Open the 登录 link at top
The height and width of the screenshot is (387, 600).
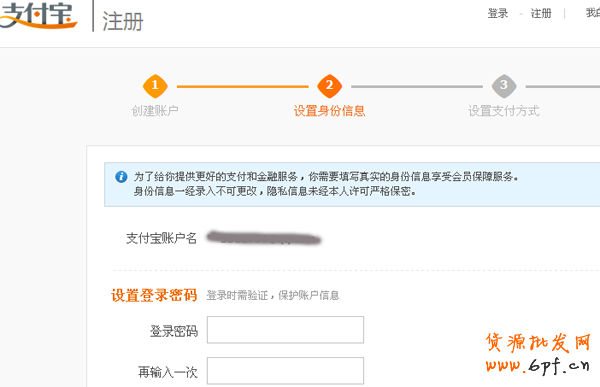[x=497, y=14]
